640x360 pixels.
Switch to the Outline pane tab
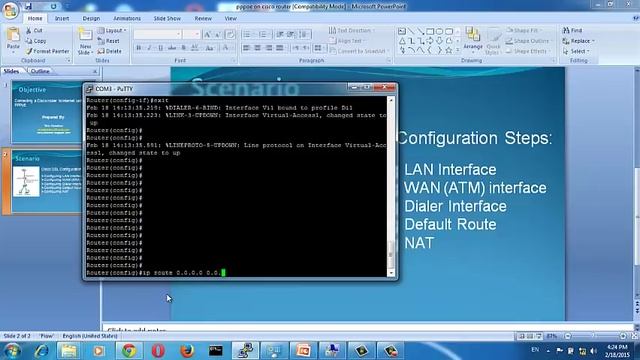(40, 71)
